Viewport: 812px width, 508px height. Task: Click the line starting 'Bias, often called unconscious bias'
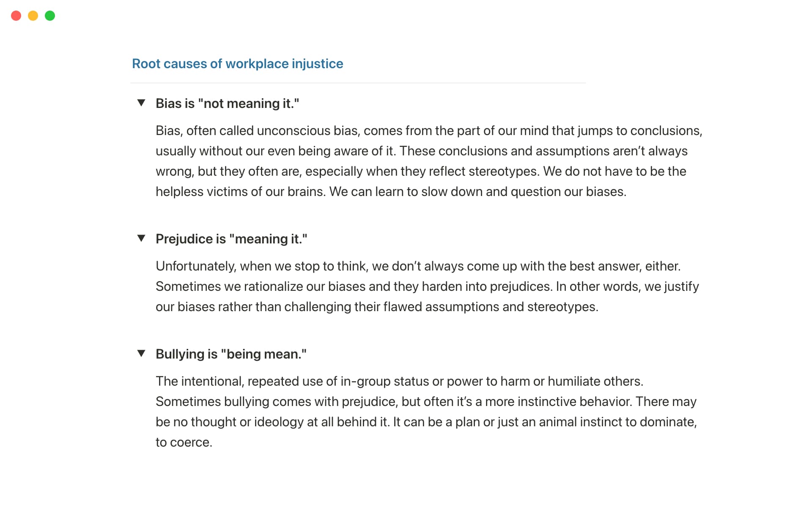[428, 130]
